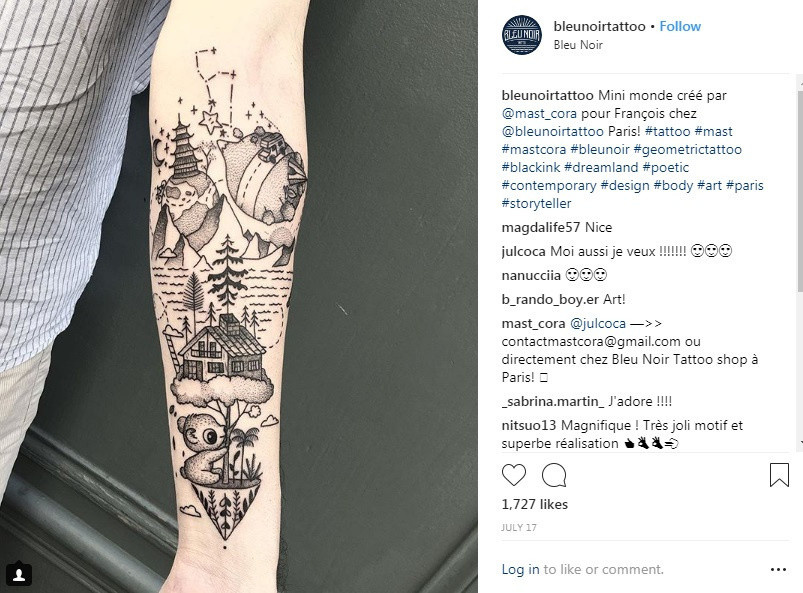
Task: Open the #storyteller hashtag
Action: (536, 203)
